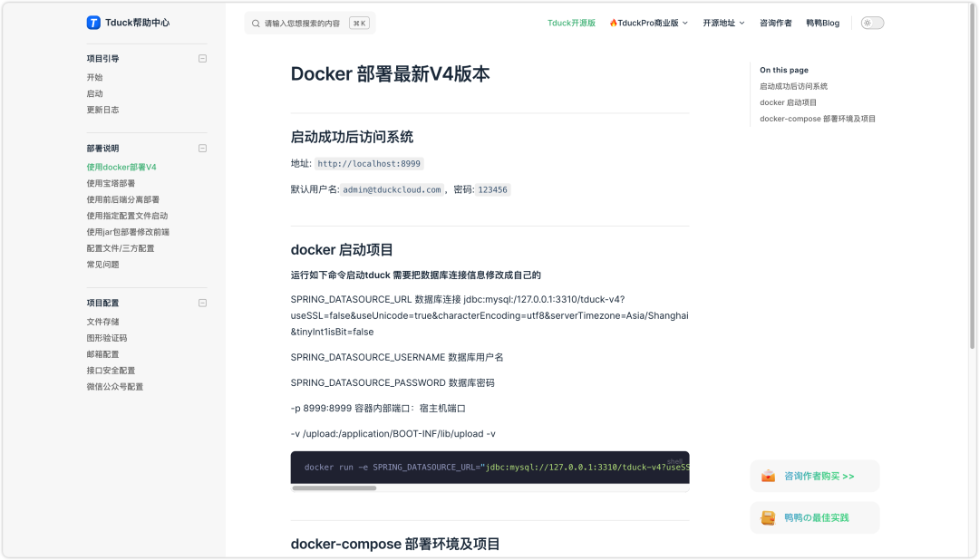
Task: Click the Tduck logo icon
Action: [93, 23]
